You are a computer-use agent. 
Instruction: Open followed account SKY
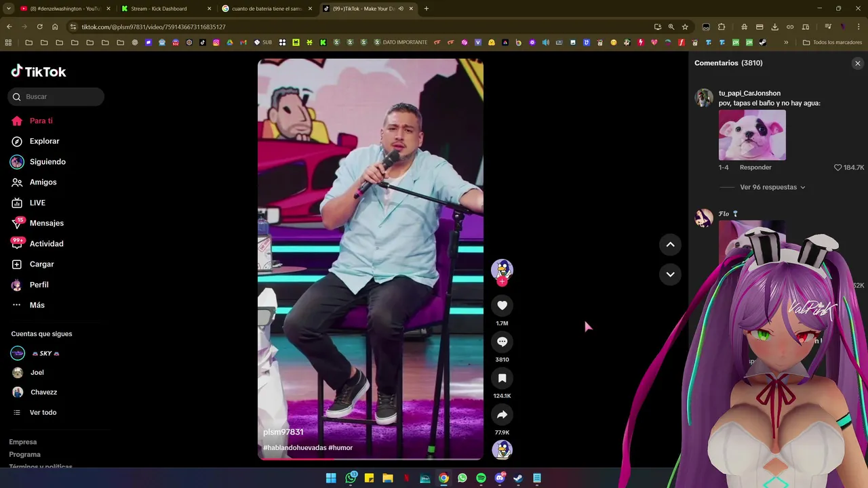coord(45,353)
